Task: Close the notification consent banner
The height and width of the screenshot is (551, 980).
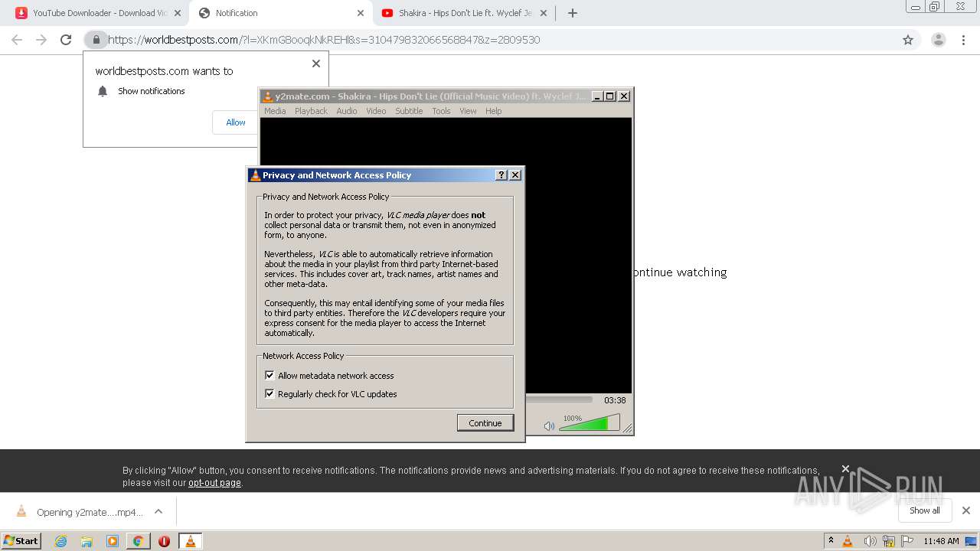Action: coord(845,468)
